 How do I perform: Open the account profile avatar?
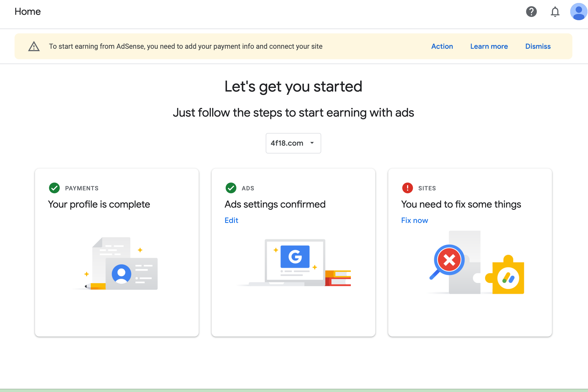[578, 12]
